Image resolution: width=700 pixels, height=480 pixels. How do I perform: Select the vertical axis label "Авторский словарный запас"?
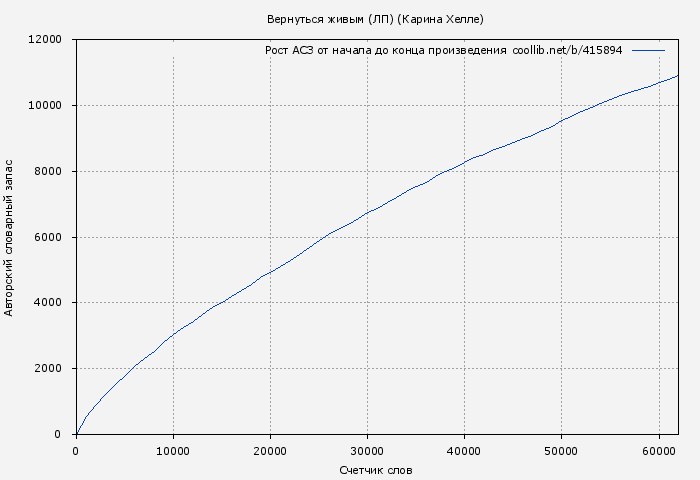pyautogui.click(x=10, y=237)
